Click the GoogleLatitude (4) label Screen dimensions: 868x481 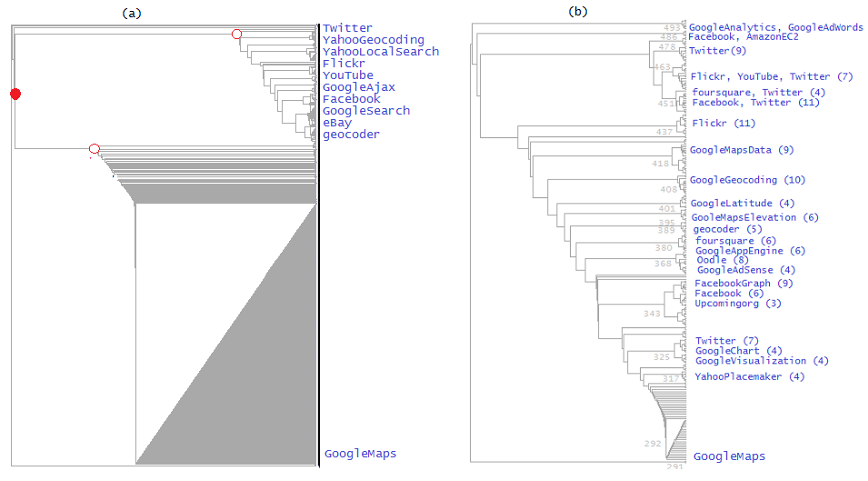click(743, 203)
